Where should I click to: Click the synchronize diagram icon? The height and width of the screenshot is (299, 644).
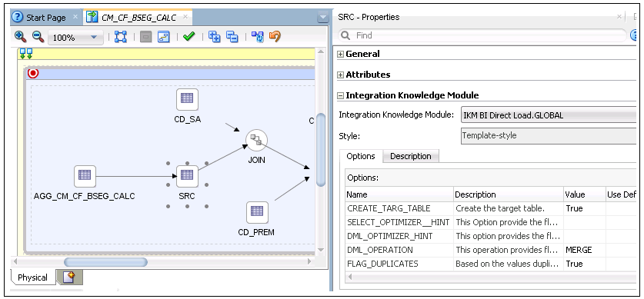258,37
